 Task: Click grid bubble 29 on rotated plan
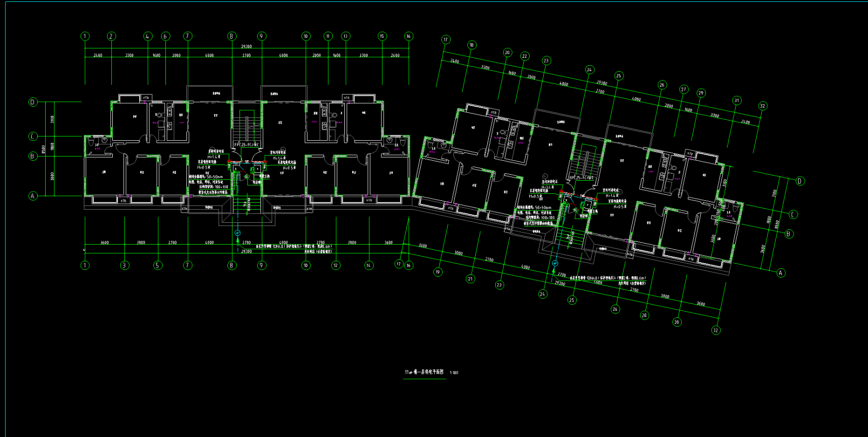tap(701, 93)
